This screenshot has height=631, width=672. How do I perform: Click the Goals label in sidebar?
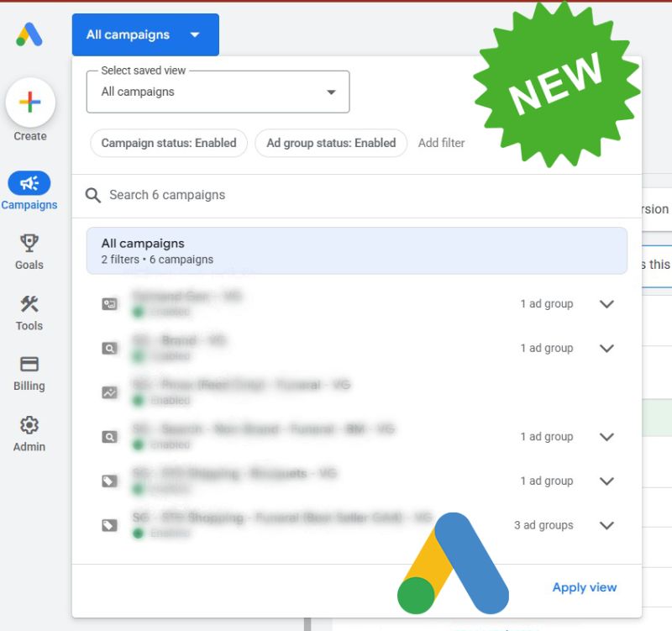point(29,265)
